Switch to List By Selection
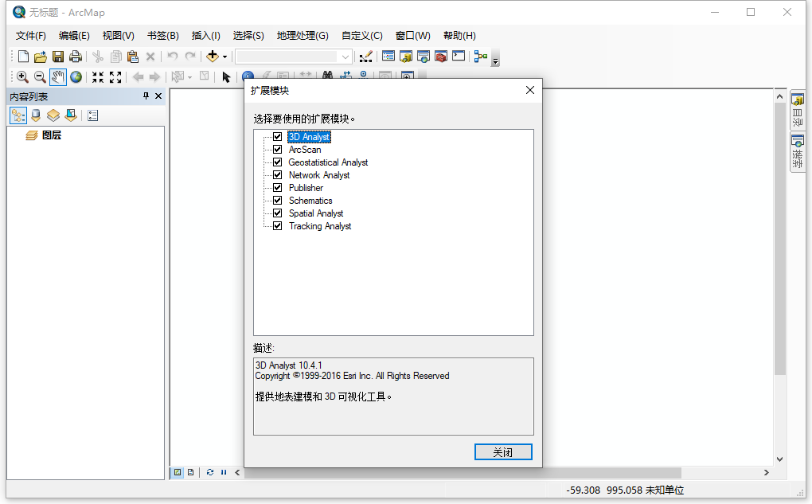The image size is (812, 504). pos(71,115)
